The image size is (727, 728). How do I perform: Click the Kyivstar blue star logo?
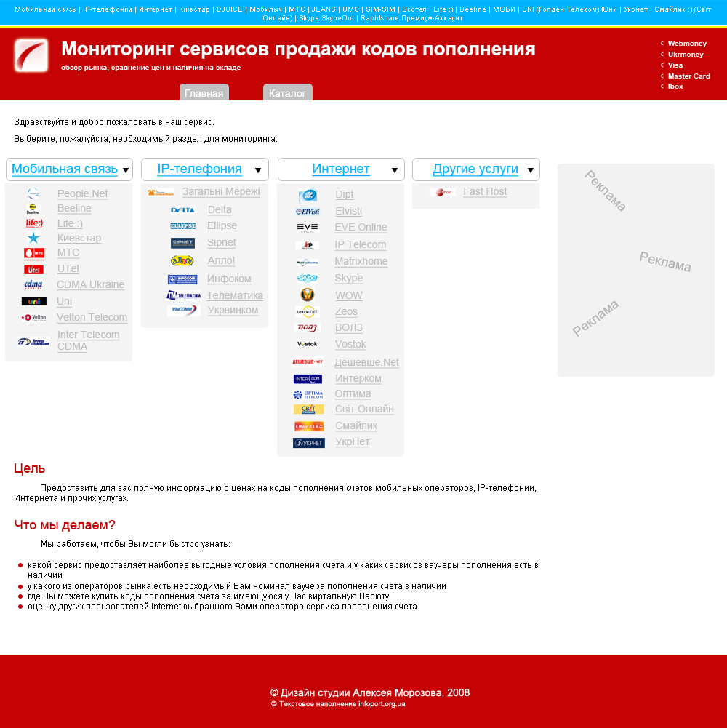pos(33,238)
